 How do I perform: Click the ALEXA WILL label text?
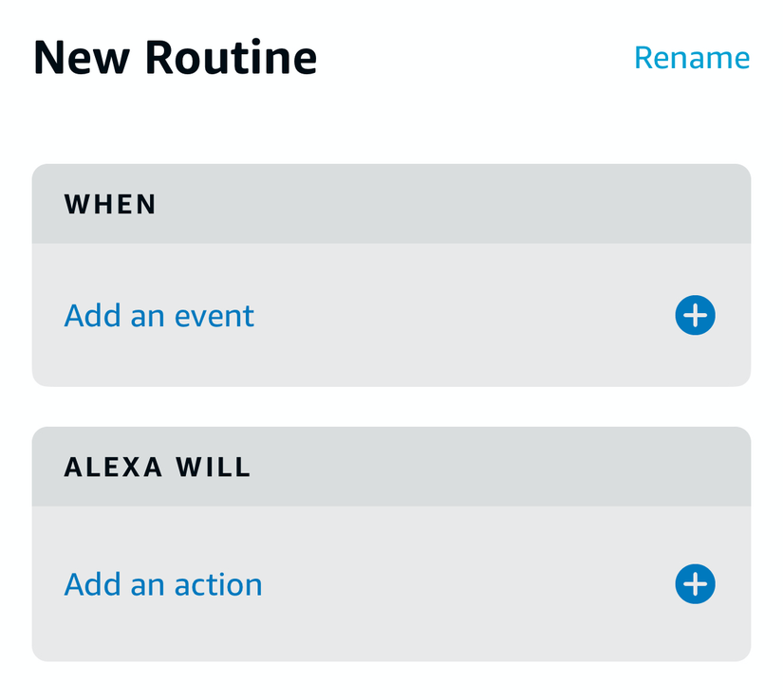[x=157, y=468]
